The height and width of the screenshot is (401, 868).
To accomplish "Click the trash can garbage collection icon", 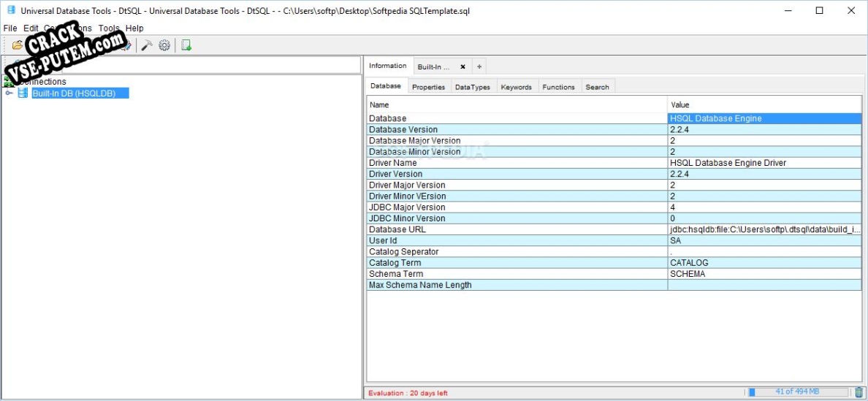I will (859, 392).
